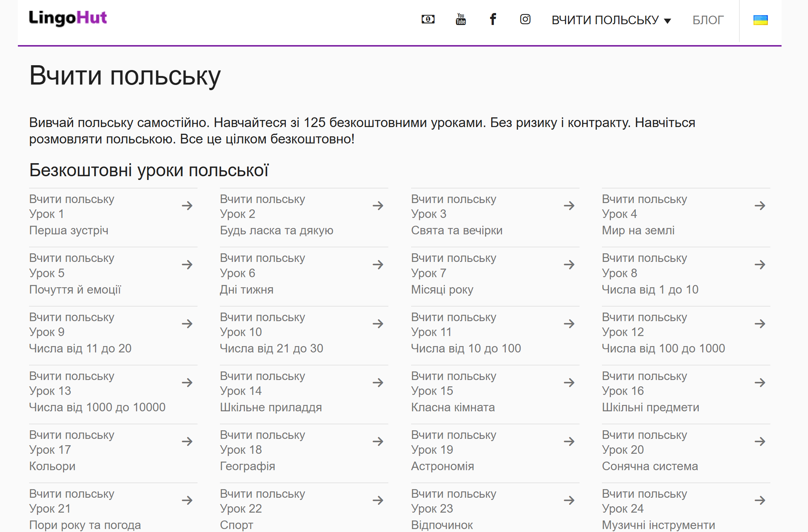Open the Instagram icon link
Screen dimensions: 808x532
525,19
